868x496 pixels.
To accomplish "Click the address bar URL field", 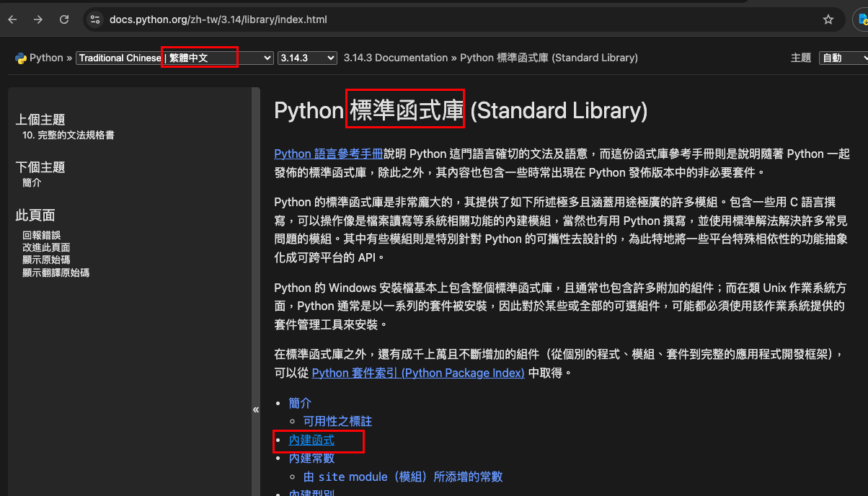I will coord(433,19).
